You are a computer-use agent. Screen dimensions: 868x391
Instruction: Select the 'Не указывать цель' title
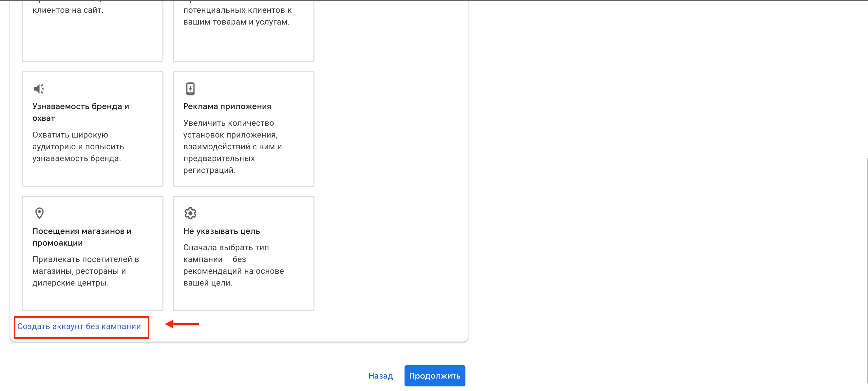[x=221, y=231]
